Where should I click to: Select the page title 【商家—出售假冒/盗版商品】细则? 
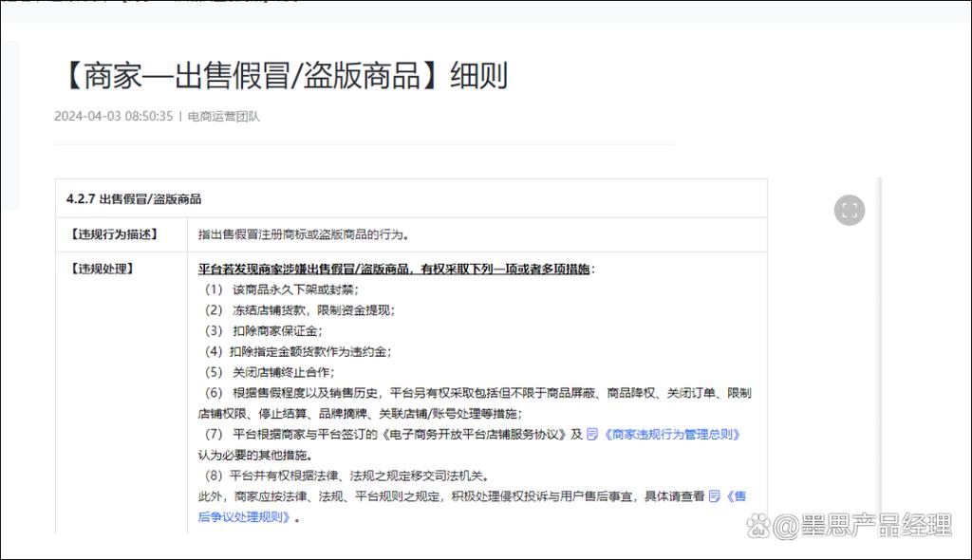pos(283,76)
